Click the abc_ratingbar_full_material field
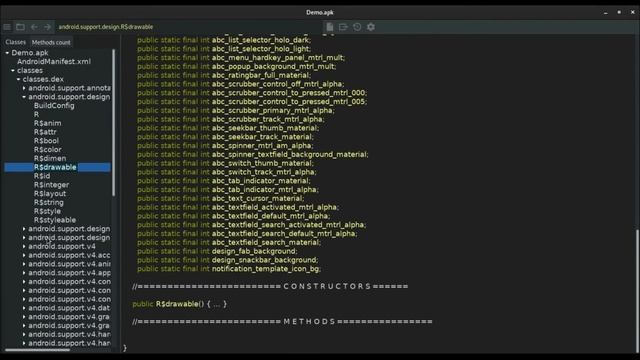640x360 pixels. pos(224,75)
